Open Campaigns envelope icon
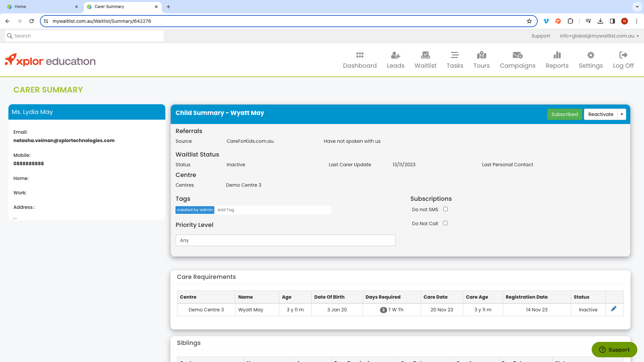This screenshot has height=362, width=644. coord(518,55)
